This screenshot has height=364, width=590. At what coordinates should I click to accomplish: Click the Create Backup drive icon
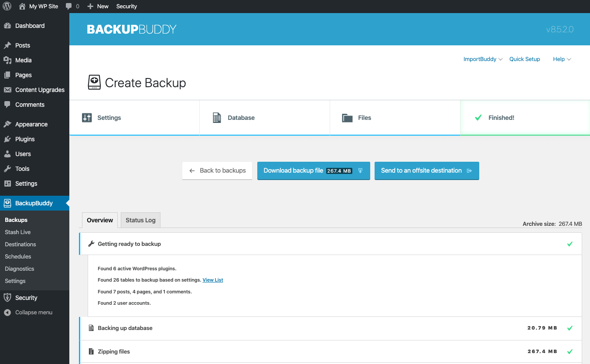[94, 82]
